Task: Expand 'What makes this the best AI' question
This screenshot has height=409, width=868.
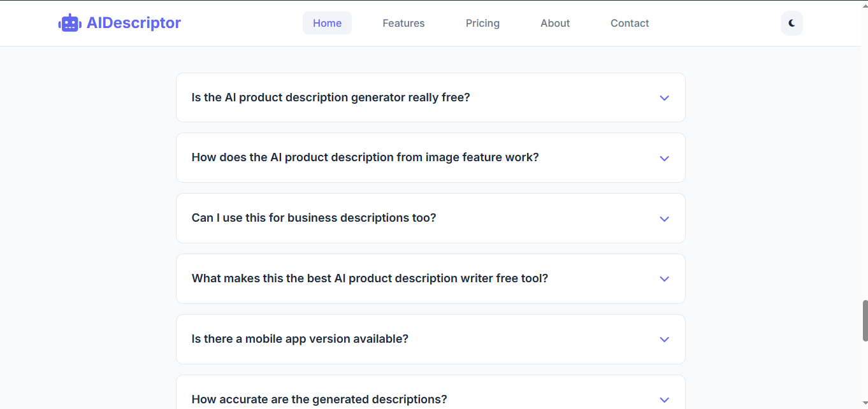Action: 370,278
